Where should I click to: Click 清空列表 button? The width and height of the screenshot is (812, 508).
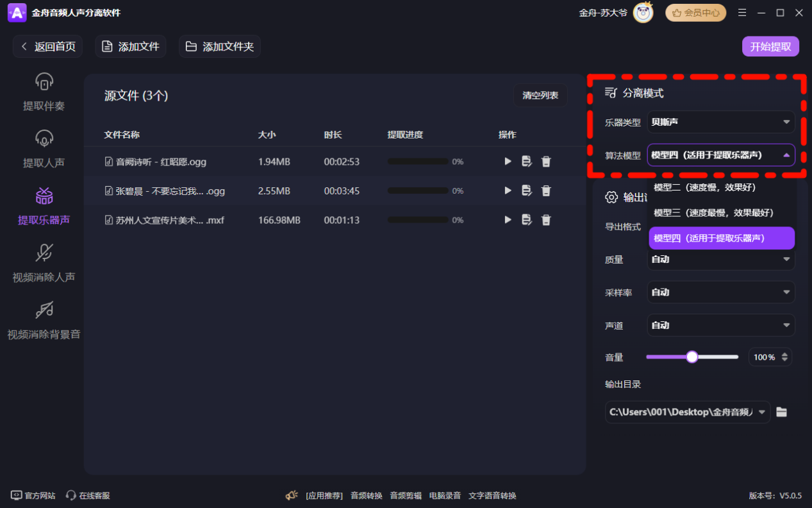540,96
